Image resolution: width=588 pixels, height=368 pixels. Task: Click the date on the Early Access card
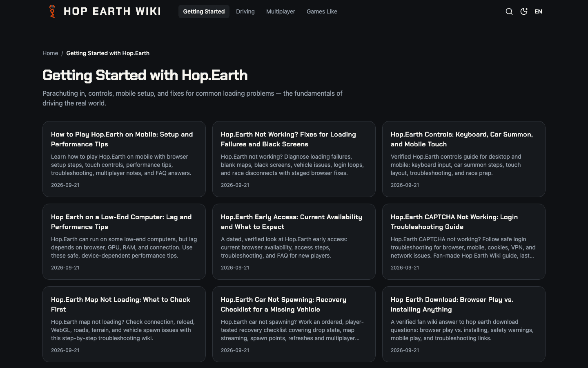[235, 268]
